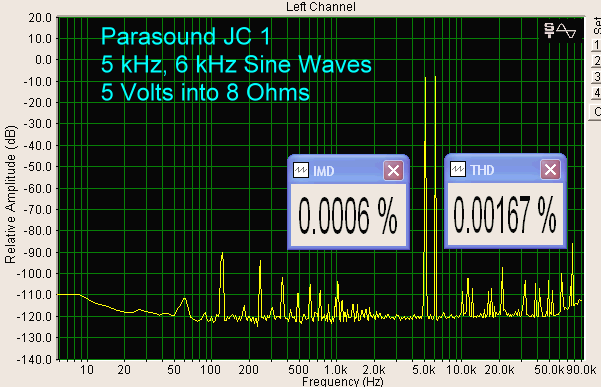Click the 20.0 amplitude axis label
The height and width of the screenshot is (387, 601).
(40, 18)
